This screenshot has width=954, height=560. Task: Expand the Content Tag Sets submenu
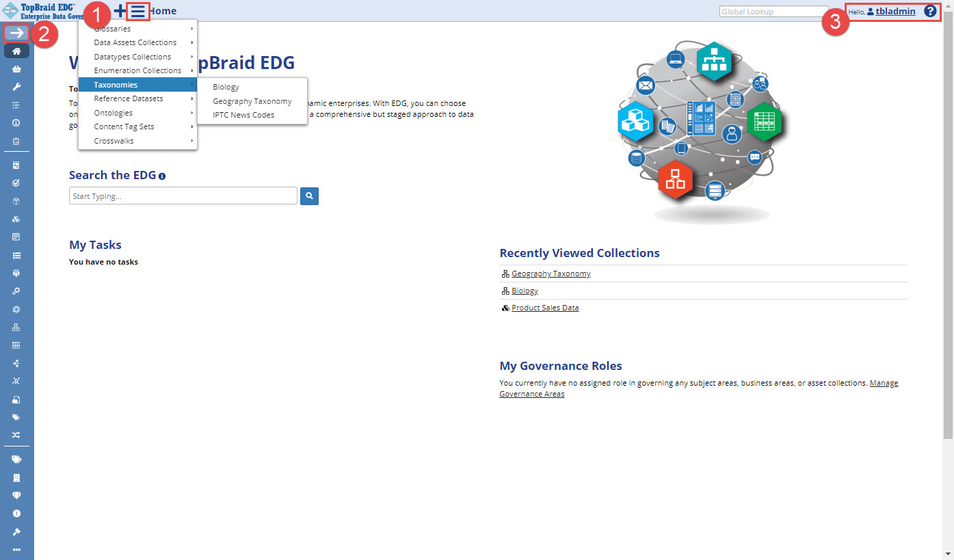(x=137, y=126)
